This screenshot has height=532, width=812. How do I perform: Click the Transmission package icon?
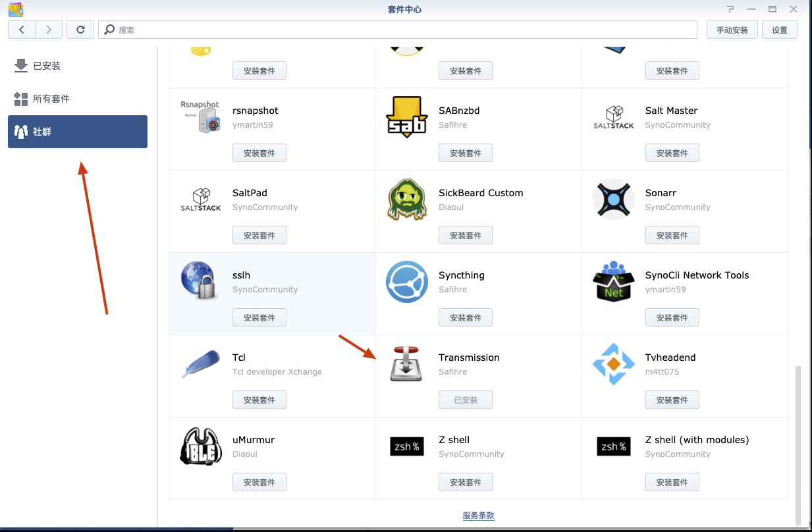pos(406,364)
